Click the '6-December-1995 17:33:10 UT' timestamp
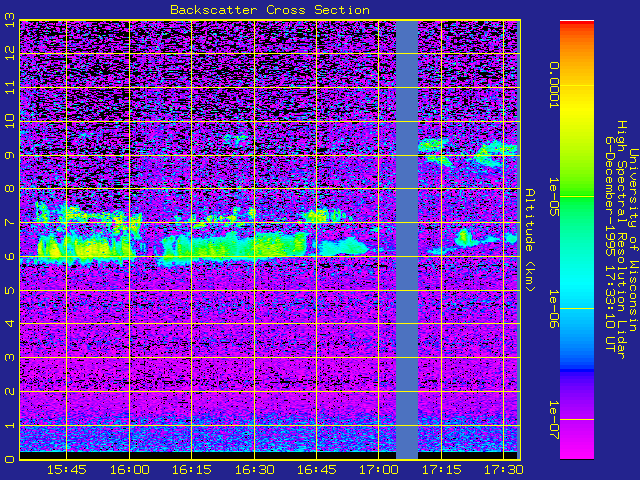 tap(610, 243)
